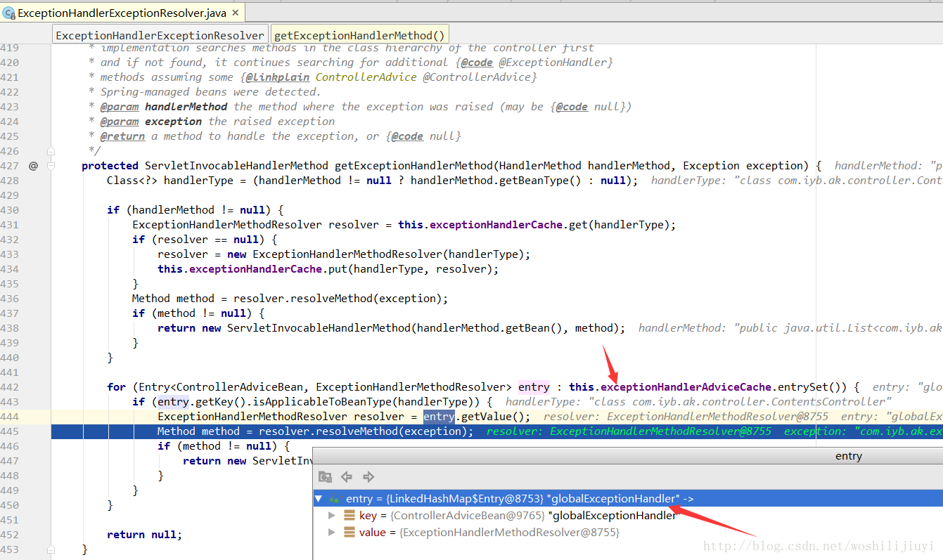
Task: Expand the key node in the popup
Action: [x=332, y=516]
